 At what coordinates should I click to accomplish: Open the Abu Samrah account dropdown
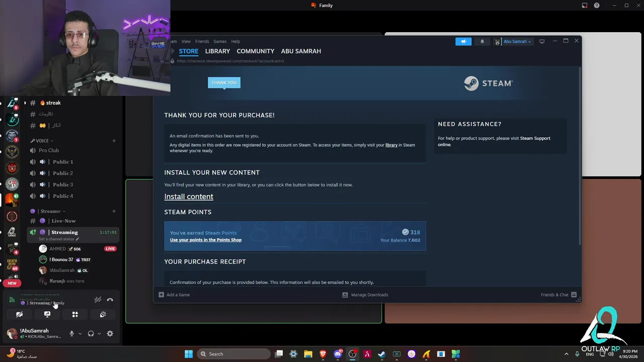[x=513, y=42]
